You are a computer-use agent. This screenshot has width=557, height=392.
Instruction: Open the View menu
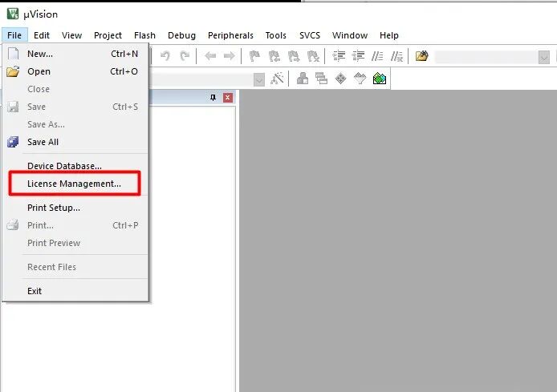pyautogui.click(x=71, y=35)
